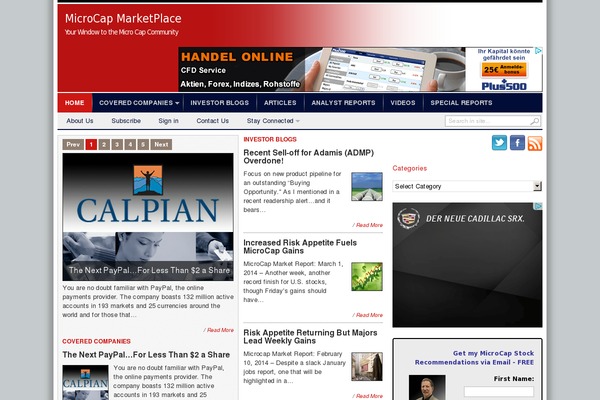Open Risk Appetite Returning But Majors headline

pos(310,336)
